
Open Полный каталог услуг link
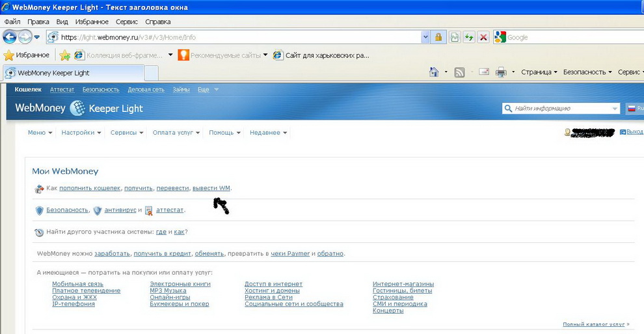tap(593, 324)
